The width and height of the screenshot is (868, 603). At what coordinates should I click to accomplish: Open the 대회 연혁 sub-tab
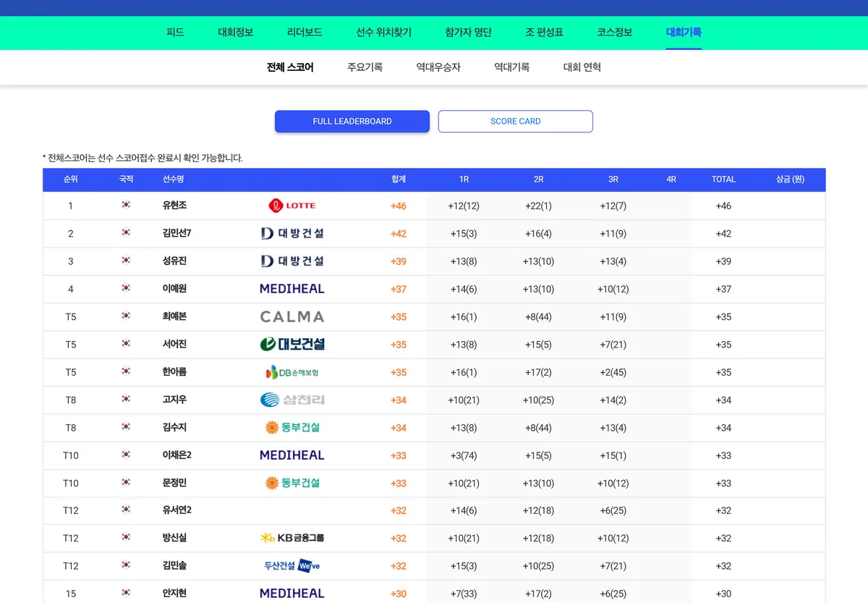pos(582,67)
